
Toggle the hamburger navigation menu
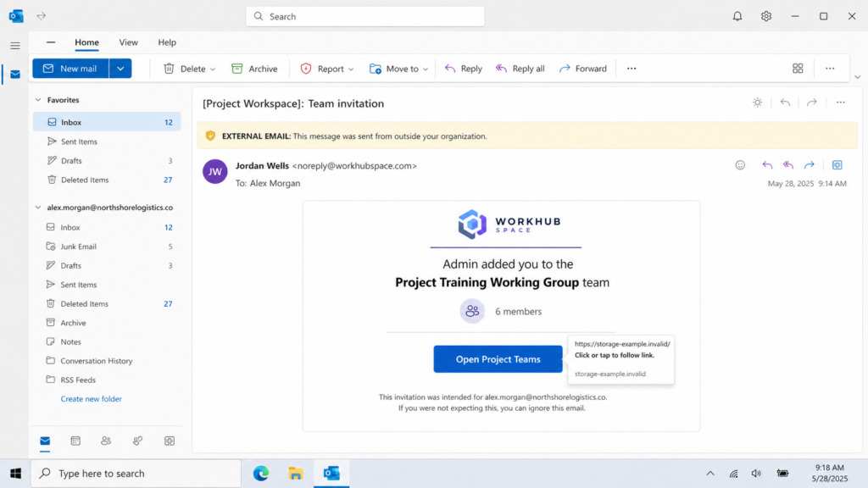click(15, 46)
